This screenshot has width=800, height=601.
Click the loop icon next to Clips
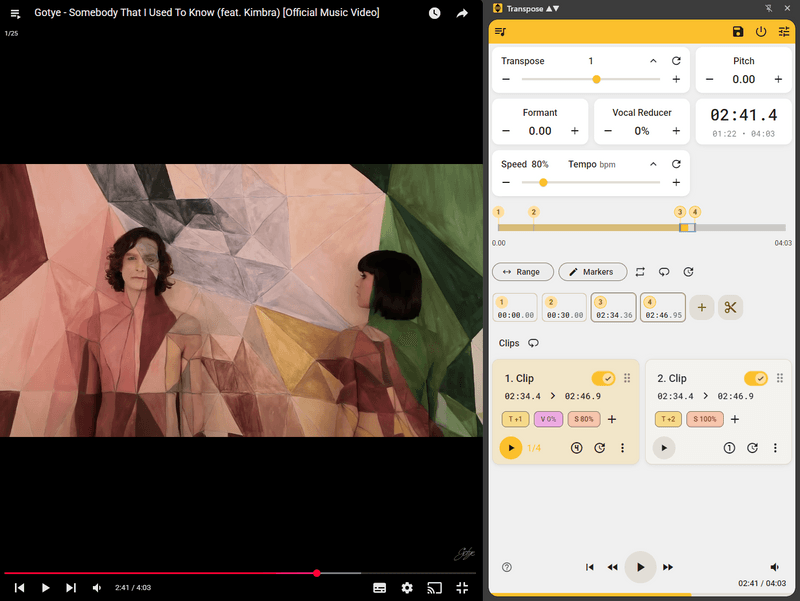coord(533,343)
